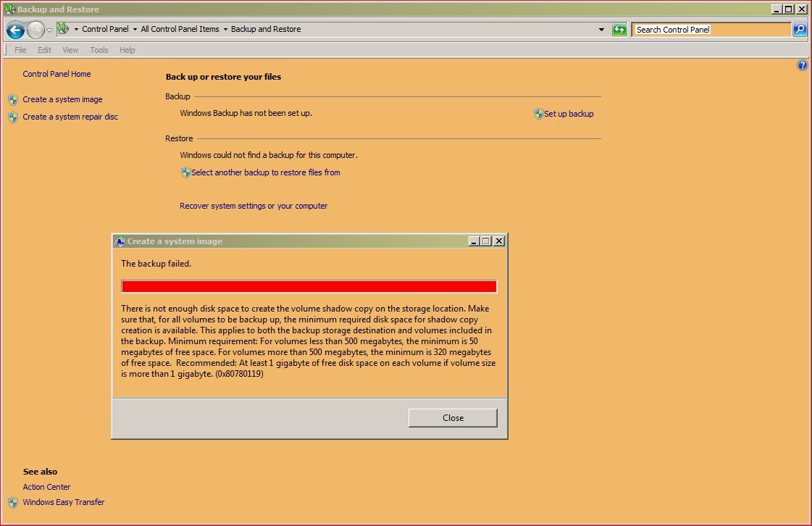The image size is (812, 526).
Task: Expand arrow after All Control Panel Items
Action: click(x=225, y=30)
